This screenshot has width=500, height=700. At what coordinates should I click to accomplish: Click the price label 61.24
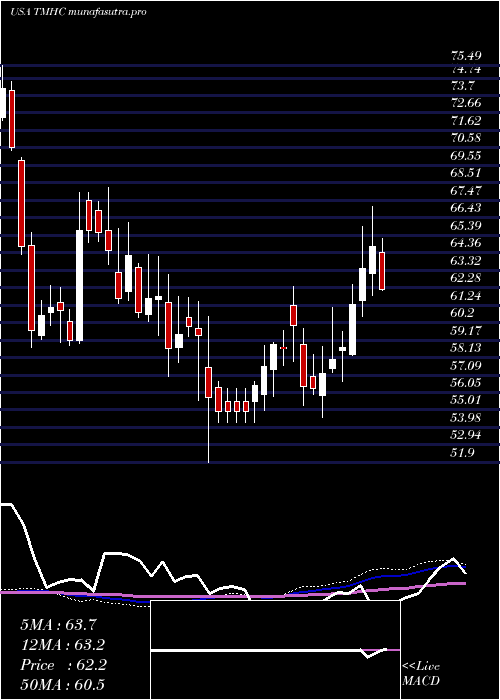pyautogui.click(x=466, y=296)
